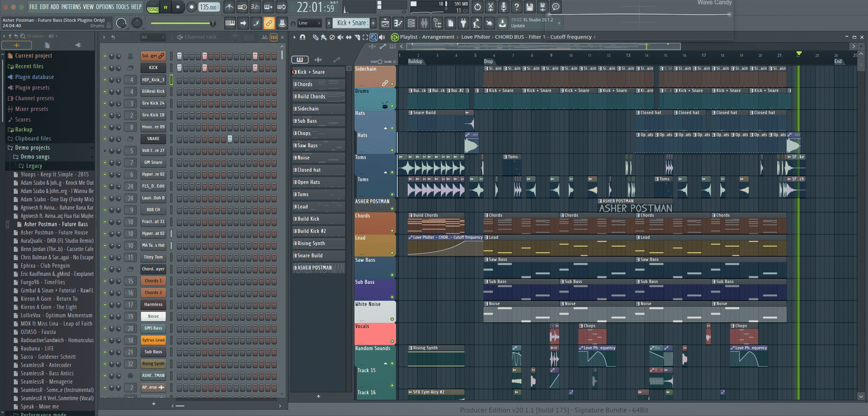The width and height of the screenshot is (868, 416).
Task: Click the Sytrus Lead channel button
Action: pyautogui.click(x=153, y=340)
